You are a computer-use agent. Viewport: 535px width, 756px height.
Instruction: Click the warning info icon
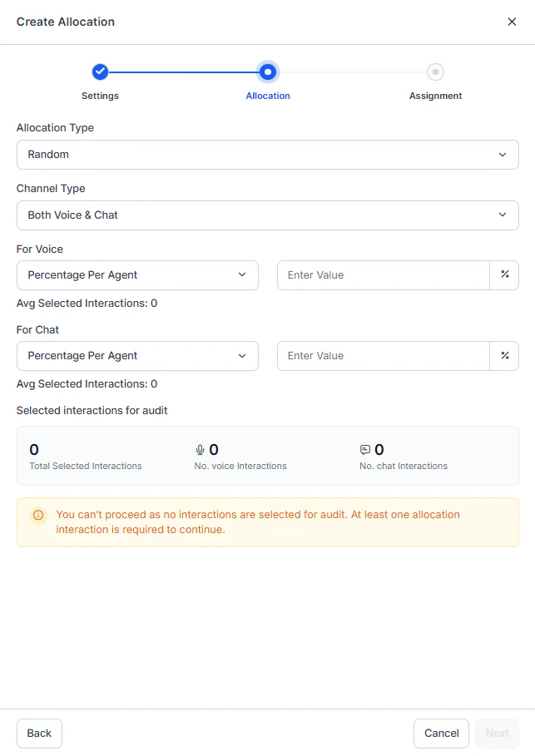[38, 516]
